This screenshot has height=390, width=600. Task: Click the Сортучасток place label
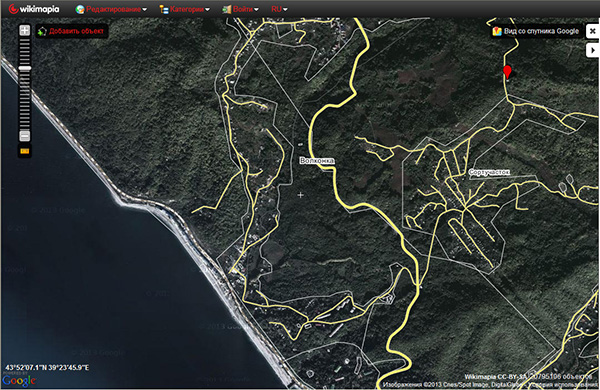(x=489, y=173)
